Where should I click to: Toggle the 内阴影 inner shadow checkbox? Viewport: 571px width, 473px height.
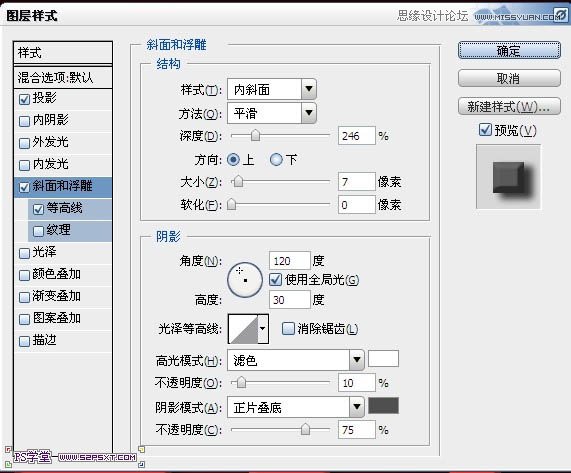[x=24, y=121]
